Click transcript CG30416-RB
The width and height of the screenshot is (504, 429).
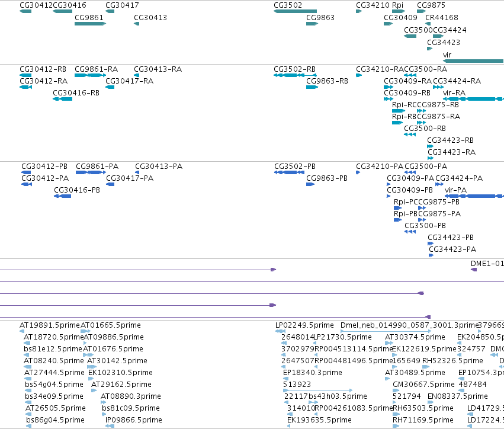(76, 93)
